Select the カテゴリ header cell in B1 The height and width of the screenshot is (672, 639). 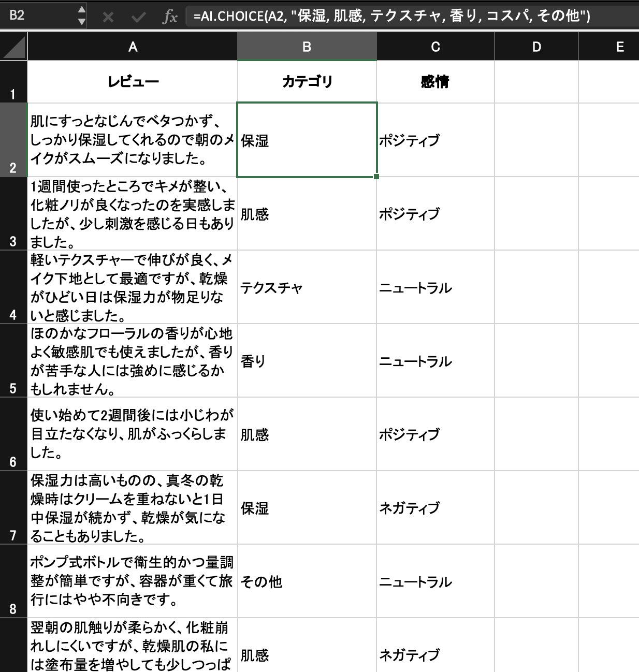307,81
